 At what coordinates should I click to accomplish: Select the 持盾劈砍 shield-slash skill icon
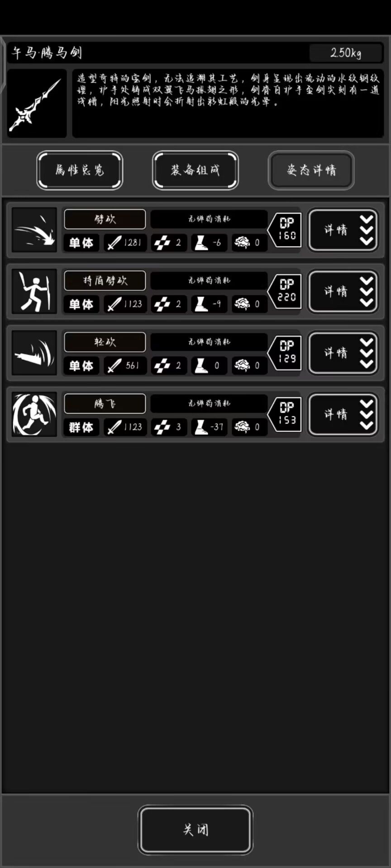34,291
